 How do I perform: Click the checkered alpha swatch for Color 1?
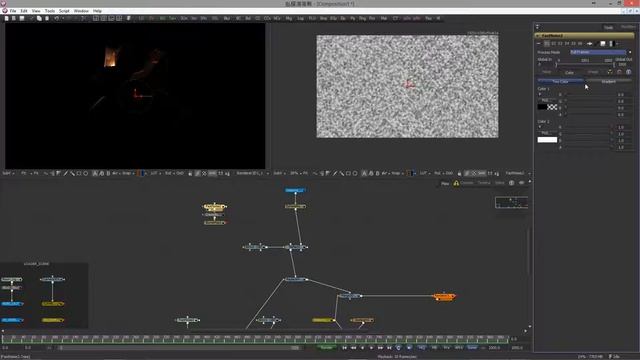pos(552,107)
